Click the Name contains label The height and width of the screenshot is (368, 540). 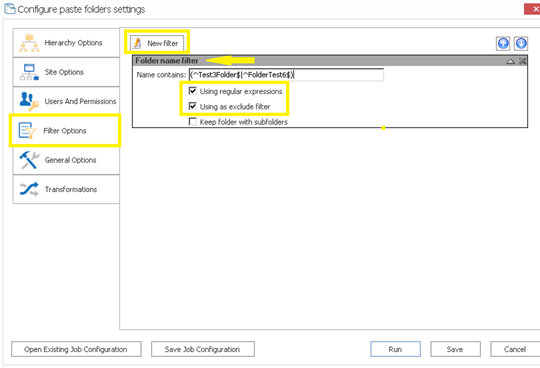[161, 75]
